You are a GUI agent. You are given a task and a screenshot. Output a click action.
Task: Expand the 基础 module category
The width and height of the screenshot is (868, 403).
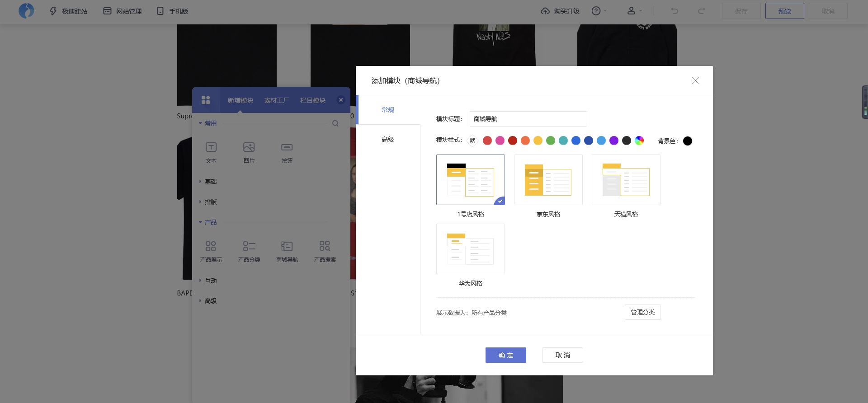coord(211,182)
